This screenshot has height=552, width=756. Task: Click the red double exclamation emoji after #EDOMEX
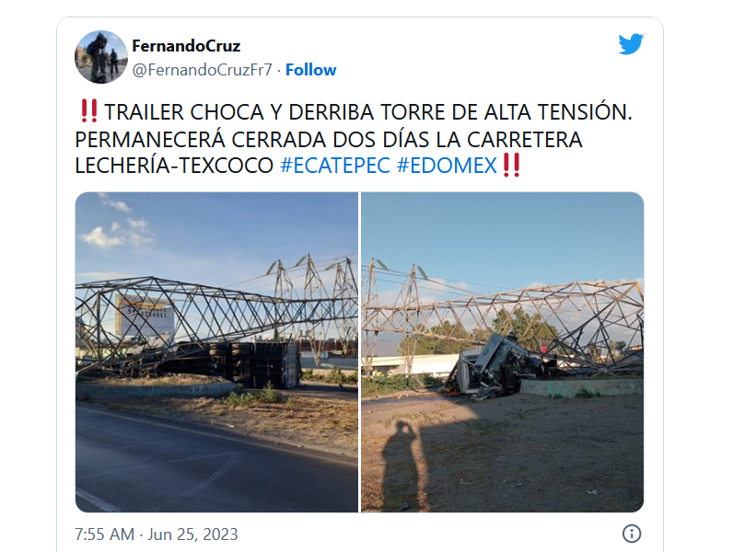tap(511, 166)
